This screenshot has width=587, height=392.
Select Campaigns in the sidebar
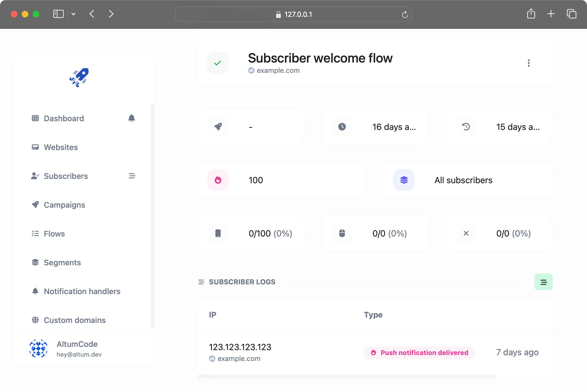click(x=64, y=205)
